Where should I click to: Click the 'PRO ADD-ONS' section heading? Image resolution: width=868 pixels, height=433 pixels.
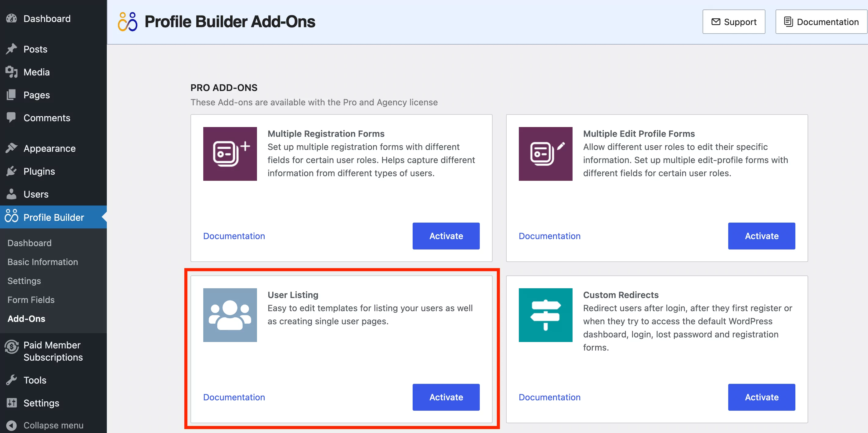[224, 88]
